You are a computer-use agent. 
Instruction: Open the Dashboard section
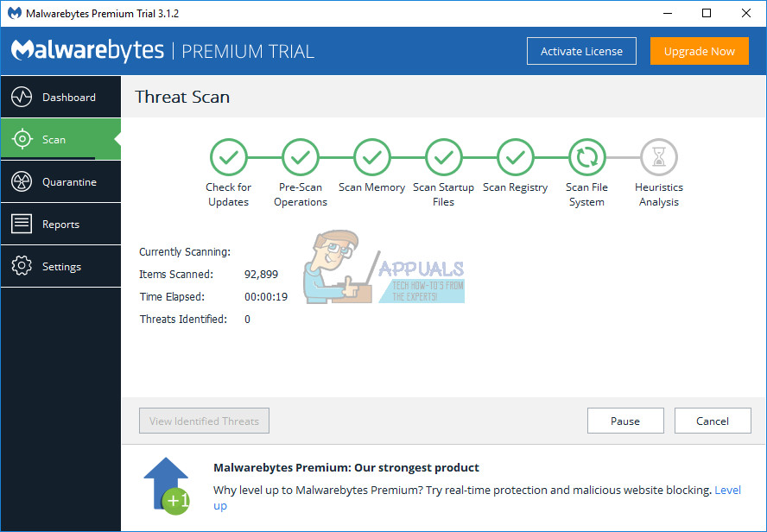[60, 97]
